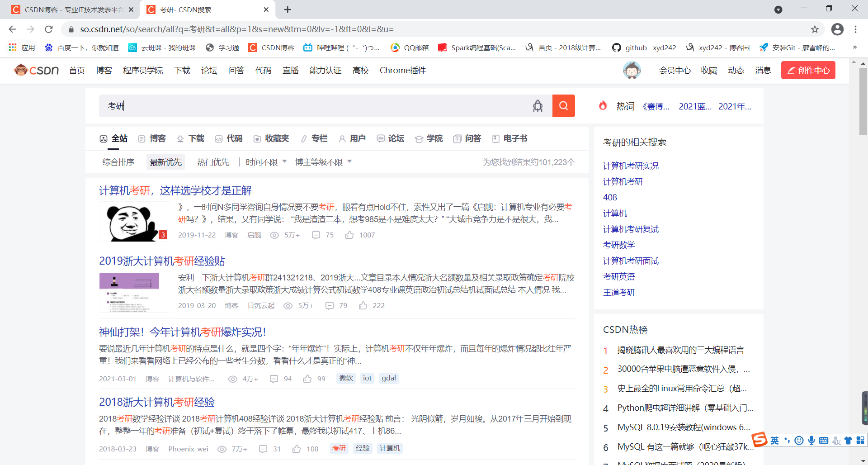Select the 博客 search tab

(152, 138)
